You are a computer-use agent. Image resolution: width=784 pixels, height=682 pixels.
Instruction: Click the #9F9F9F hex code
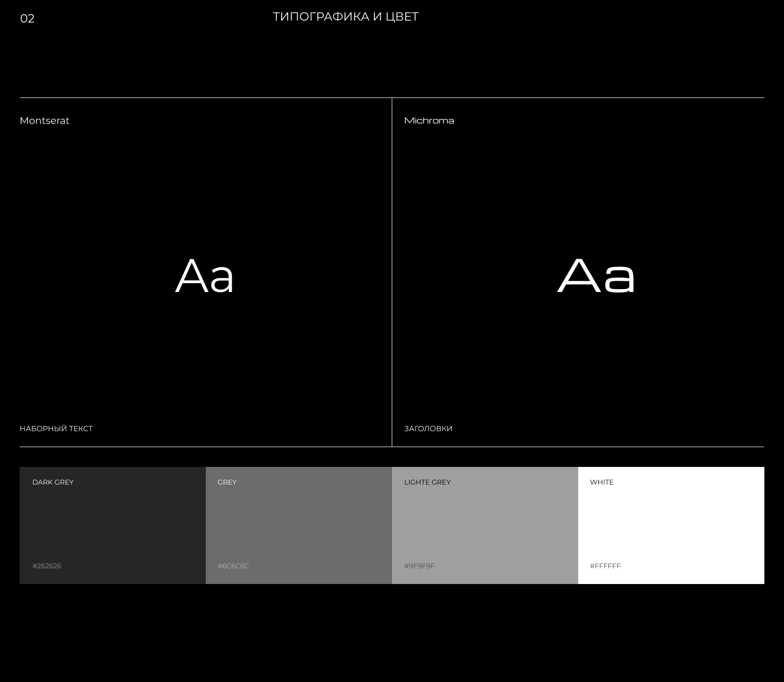(419, 566)
